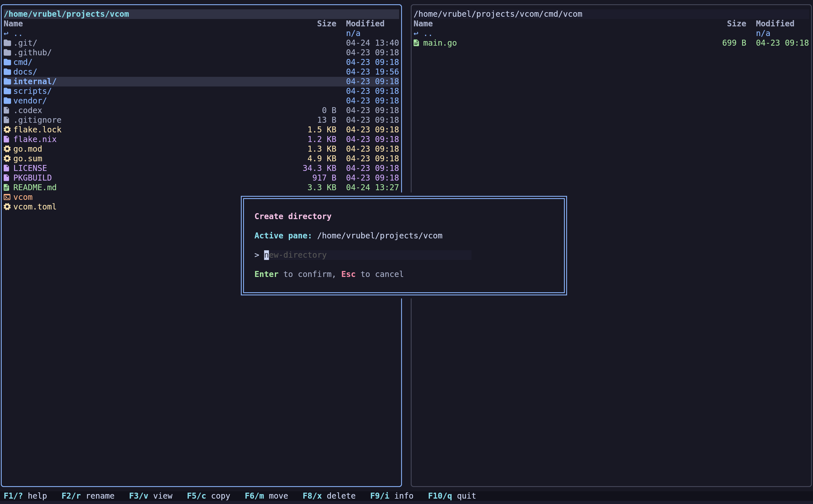The width and height of the screenshot is (813, 504).
Task: Click the Create directory dialog title
Action: [293, 217]
